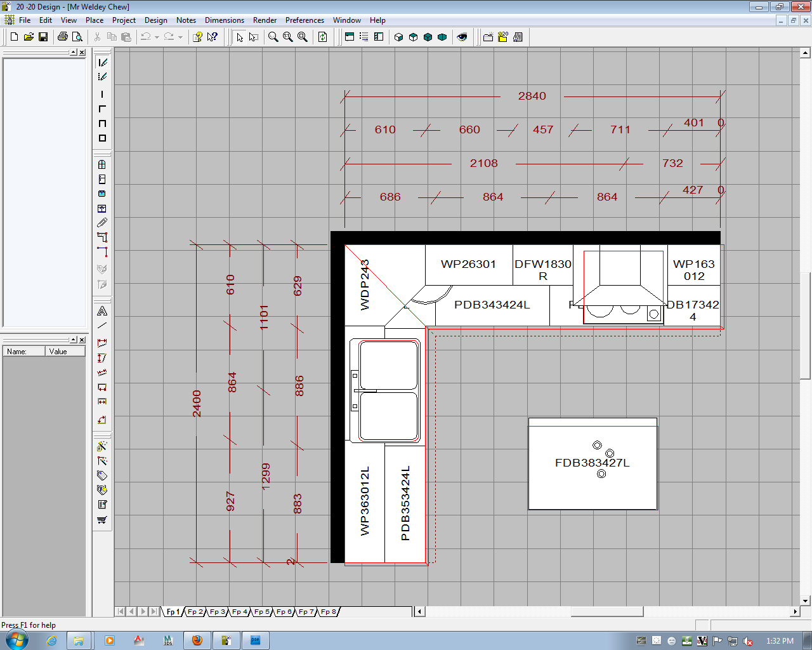The height and width of the screenshot is (650, 812).
Task: Open the redo history dropdown arrow
Action: [x=180, y=37]
